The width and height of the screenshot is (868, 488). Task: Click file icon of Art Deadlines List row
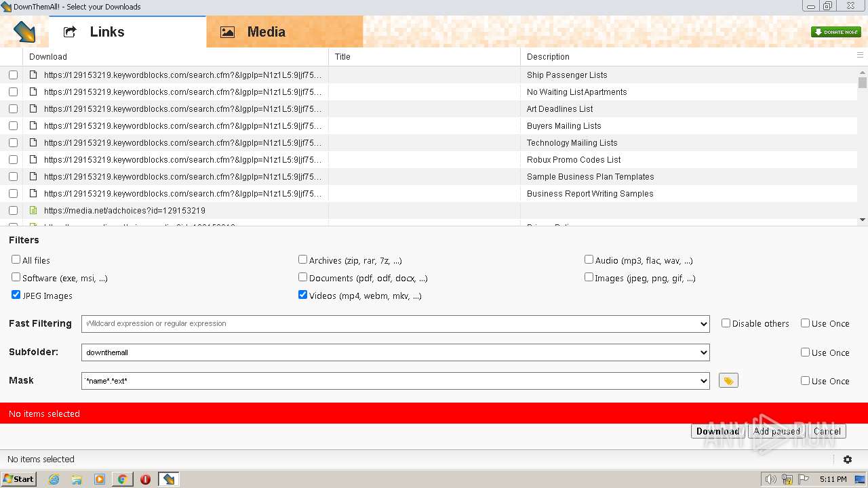(x=33, y=108)
